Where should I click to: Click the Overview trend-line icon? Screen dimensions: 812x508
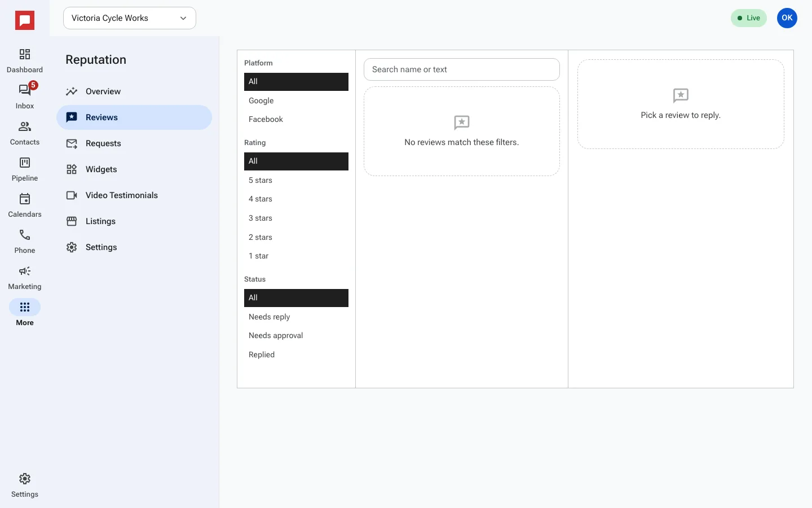coord(72,91)
